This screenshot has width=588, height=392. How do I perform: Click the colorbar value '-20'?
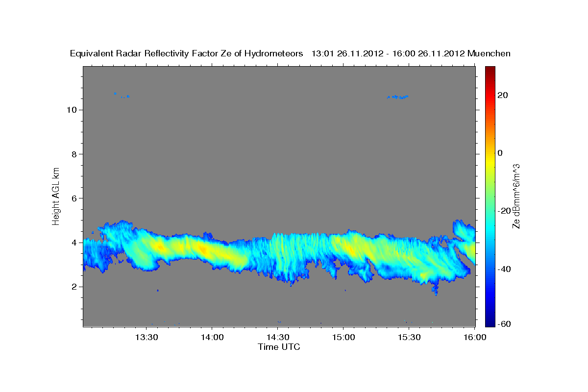505,211
